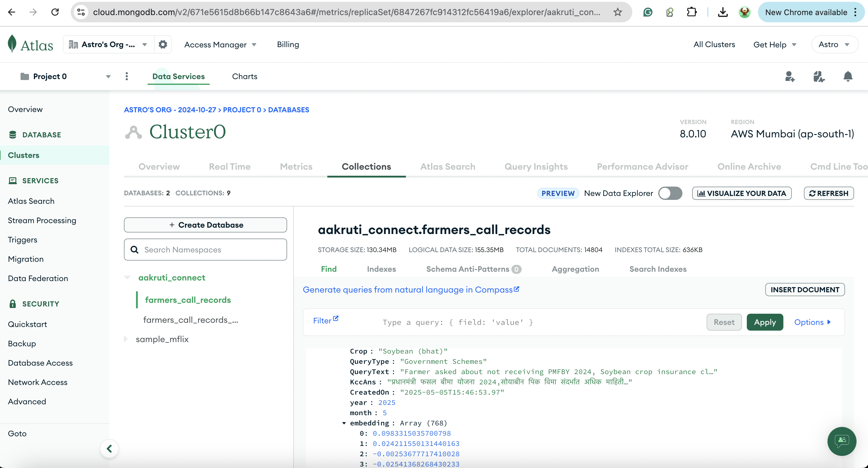This screenshot has height=468, width=868.
Task: Collapse the aakruti_connect database tree
Action: pyautogui.click(x=127, y=277)
